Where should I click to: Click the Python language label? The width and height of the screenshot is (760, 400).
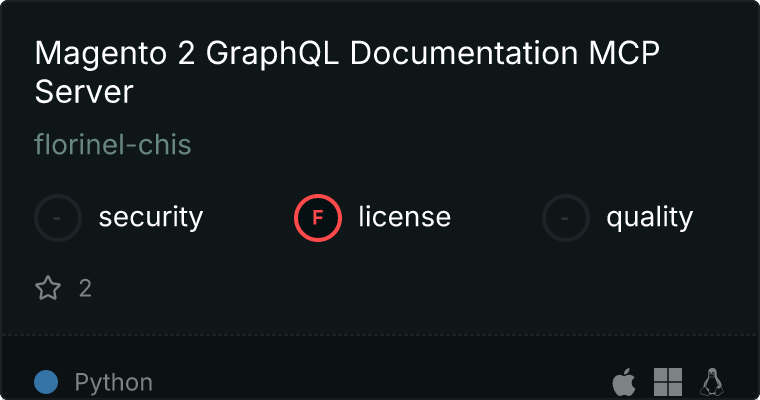pyautogui.click(x=114, y=382)
